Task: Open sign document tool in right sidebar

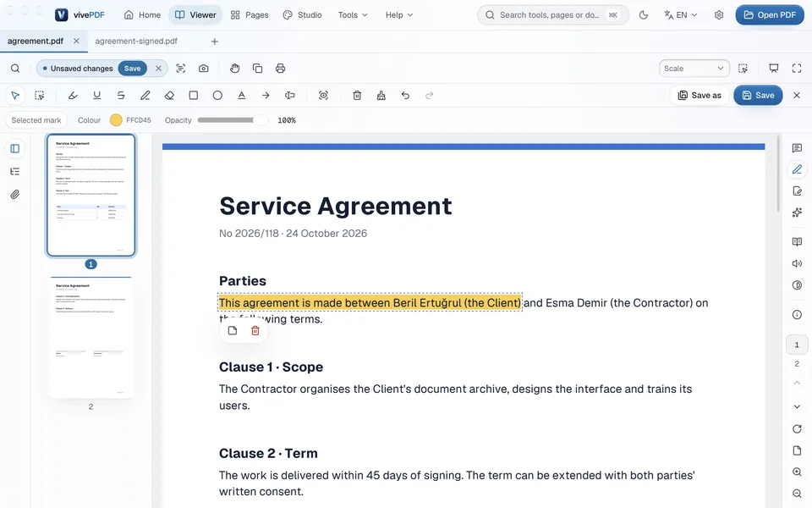Action: tap(797, 190)
